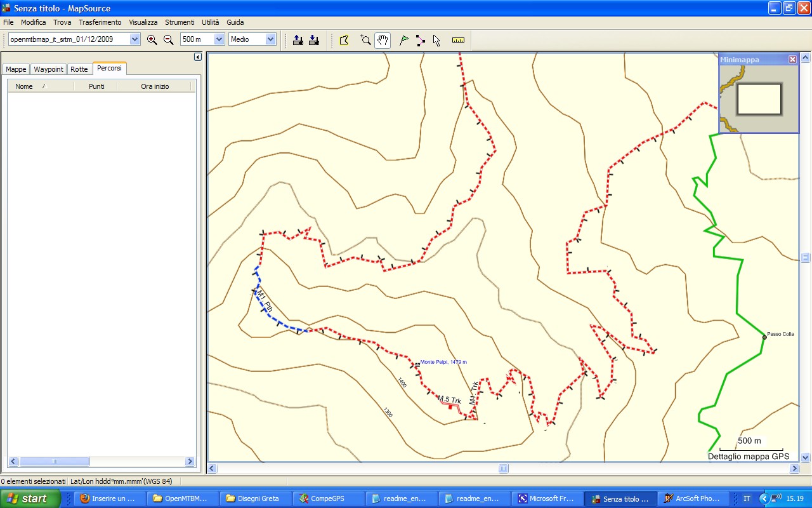
Task: Select the hand pan tool
Action: point(382,40)
